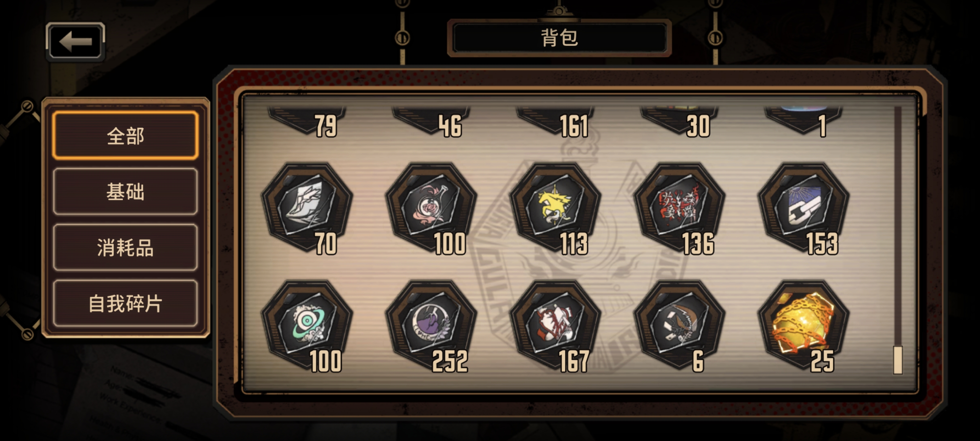The image size is (980, 441).
Task: Select the partially visible item with count 30
Action: [679, 121]
